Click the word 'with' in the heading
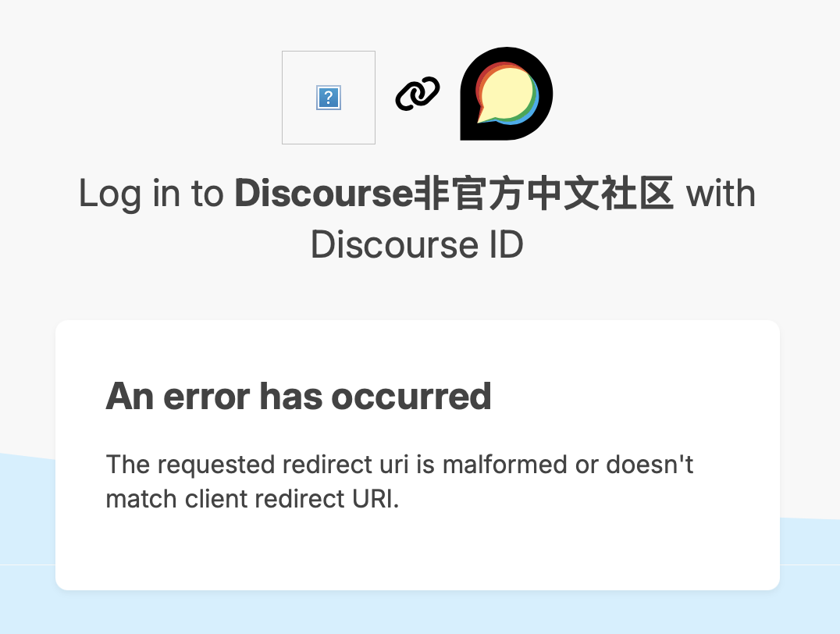Image resolution: width=840 pixels, height=634 pixels. (x=721, y=194)
